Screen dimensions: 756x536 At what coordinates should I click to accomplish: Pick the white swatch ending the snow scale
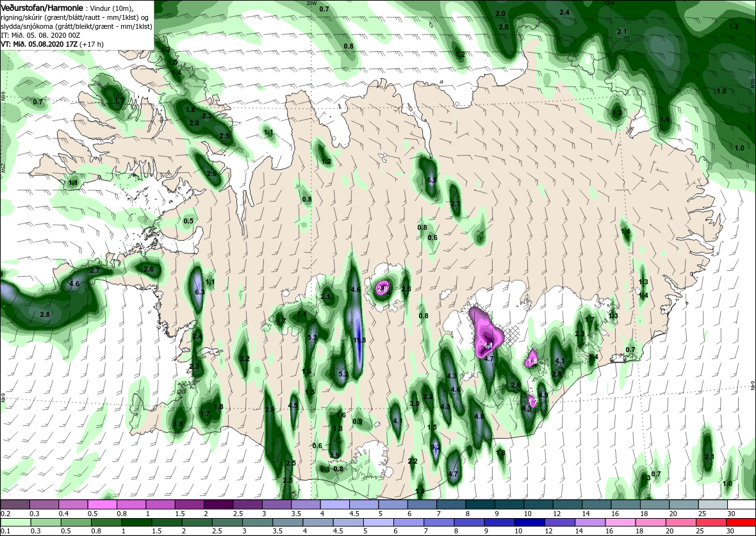[741, 505]
